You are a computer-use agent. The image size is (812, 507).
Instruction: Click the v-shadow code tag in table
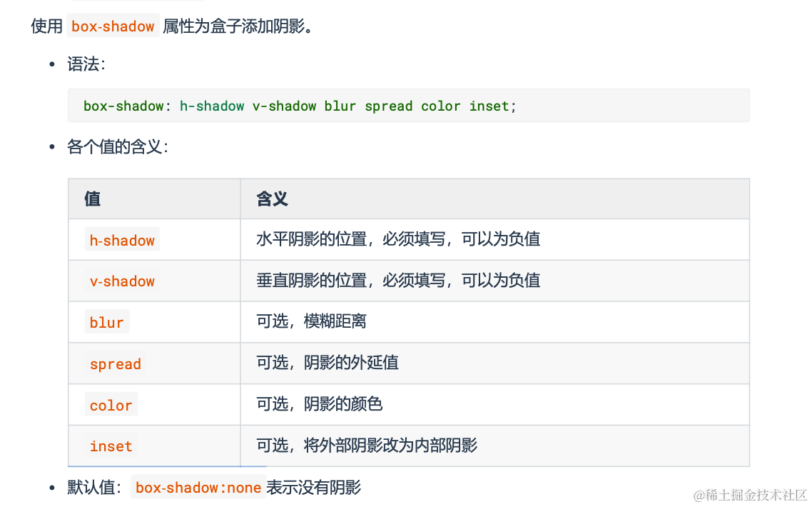point(122,281)
